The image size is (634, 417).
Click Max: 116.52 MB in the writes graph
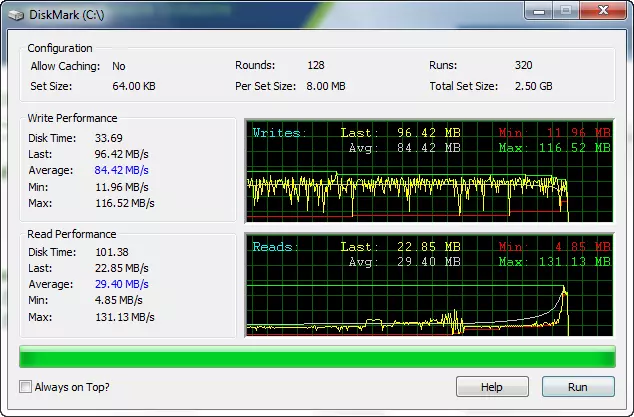point(554,148)
